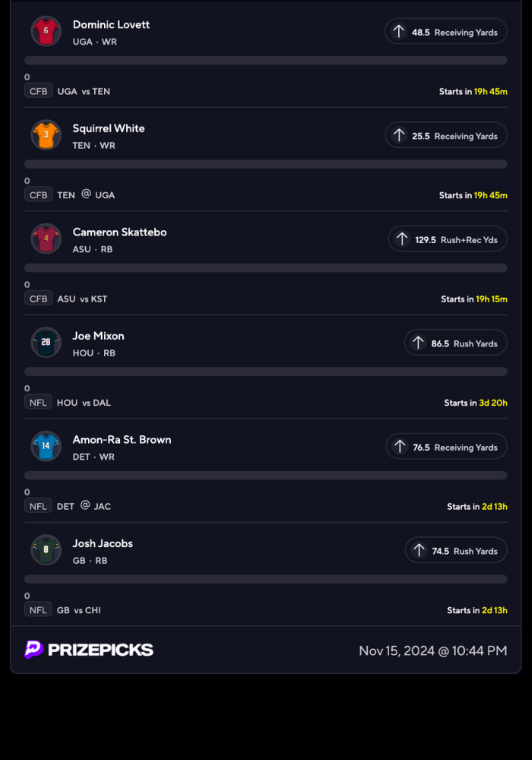Click the NFL tag for GB vs CHI
The height and width of the screenshot is (760, 532).
(38, 610)
